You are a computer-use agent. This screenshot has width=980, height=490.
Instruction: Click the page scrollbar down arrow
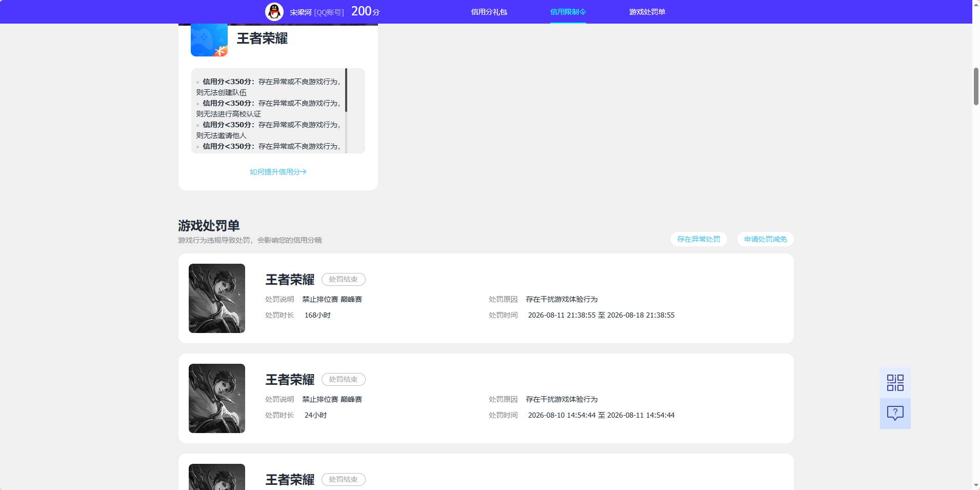[976, 485]
